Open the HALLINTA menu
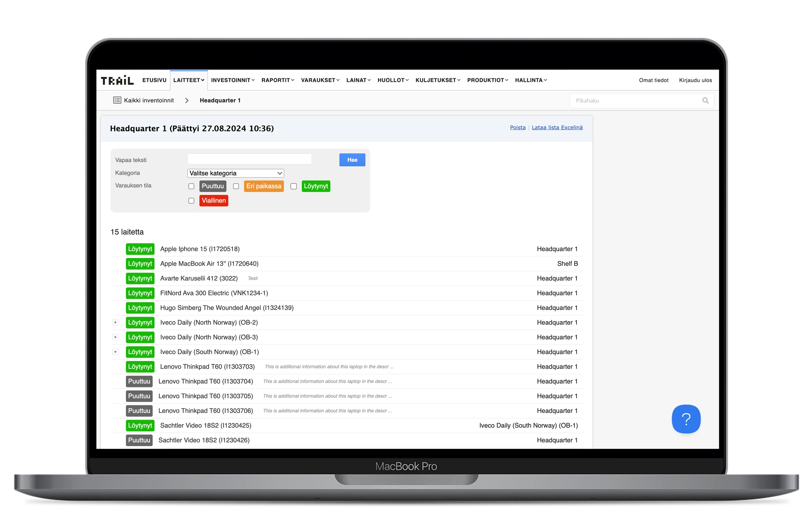 point(531,80)
